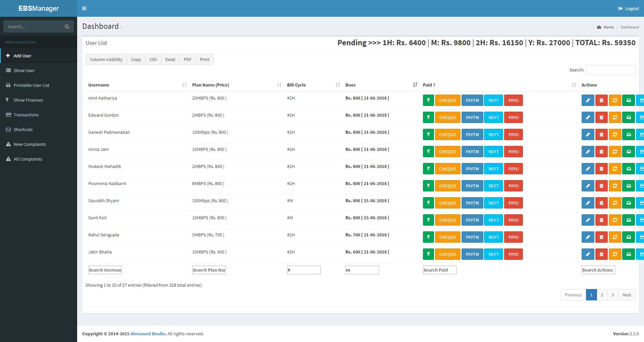Viewport: 644px width, 342px height.
Task: Click edit pencil icon for Rahul Sengupta
Action: 588,237
